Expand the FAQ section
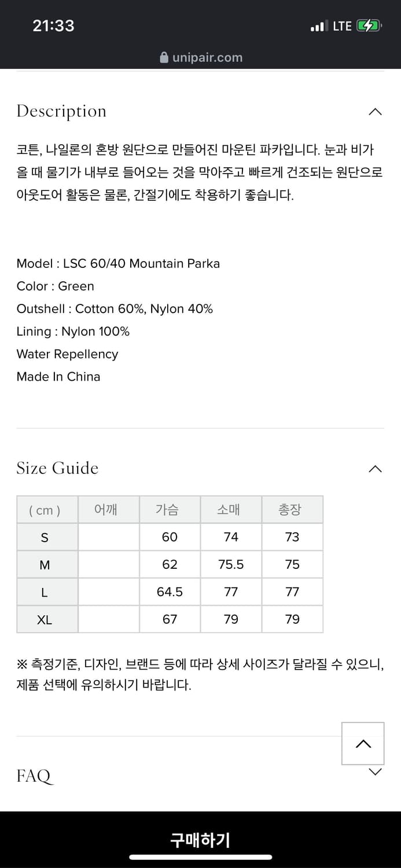This screenshot has width=401, height=868. point(375,771)
